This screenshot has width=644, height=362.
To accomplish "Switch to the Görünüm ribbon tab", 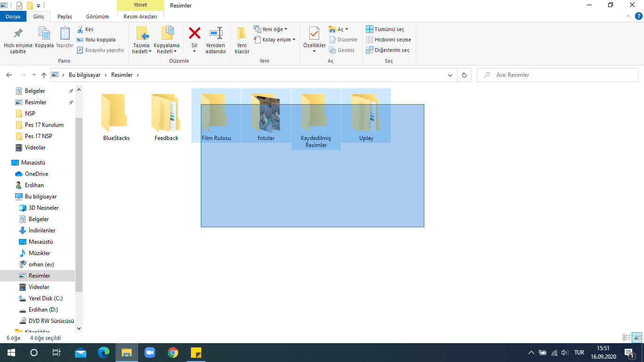I will click(97, 16).
